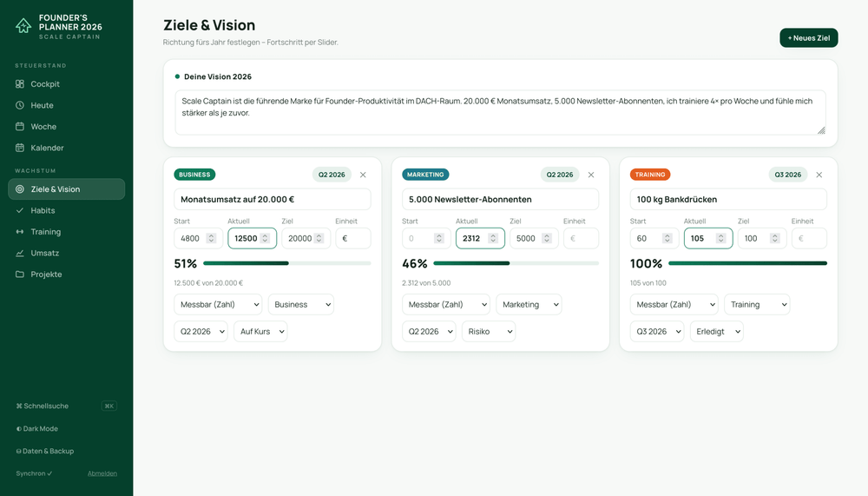Click the Business goal 51% progress bar
Viewport: 868px width, 496px height.
[x=287, y=263]
